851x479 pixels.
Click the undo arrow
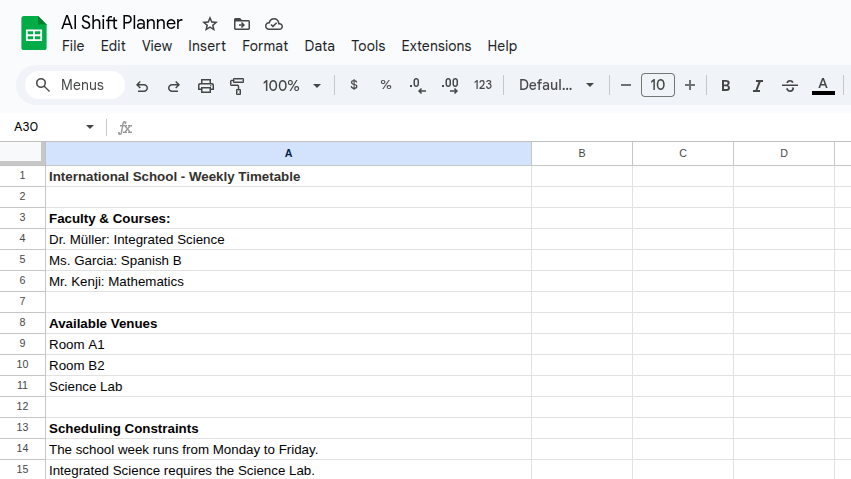[x=142, y=86]
